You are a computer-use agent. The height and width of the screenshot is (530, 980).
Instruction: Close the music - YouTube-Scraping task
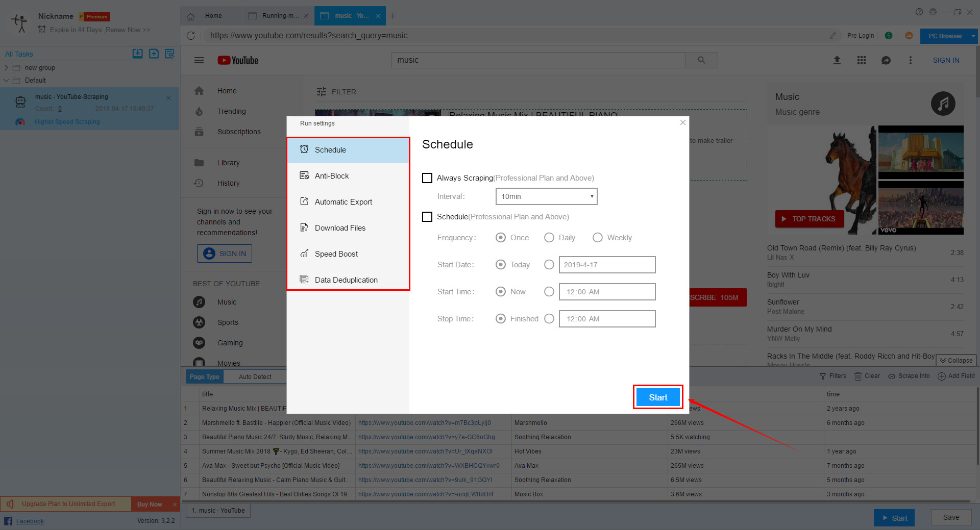click(168, 98)
